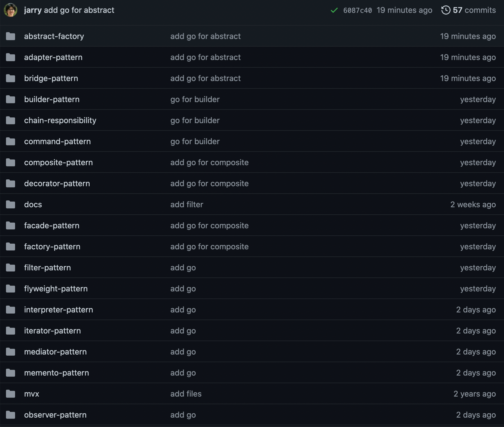Open the adapter-pattern folder
The image size is (504, 427).
[53, 57]
